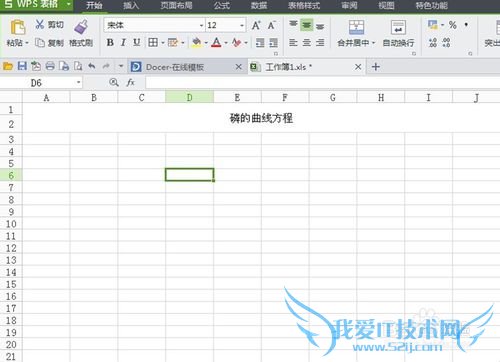Toggle center text horizontally
The image size is (500, 362).
307,43
